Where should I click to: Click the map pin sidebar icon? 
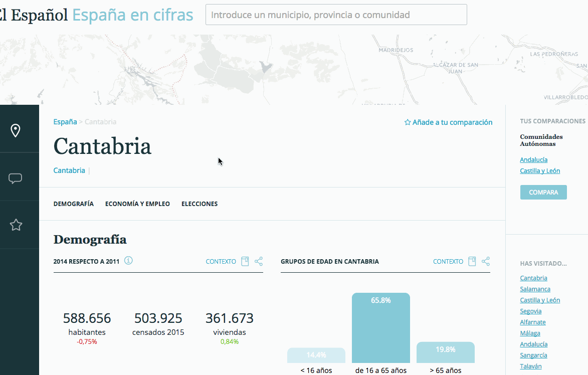pyautogui.click(x=16, y=130)
